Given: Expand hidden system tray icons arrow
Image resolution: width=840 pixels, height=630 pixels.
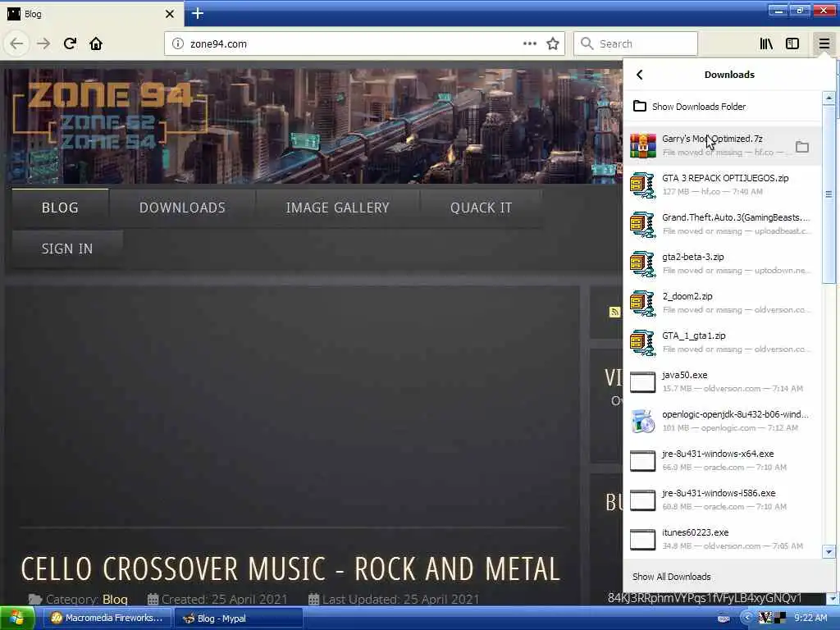Looking at the screenshot, I should [746, 619].
